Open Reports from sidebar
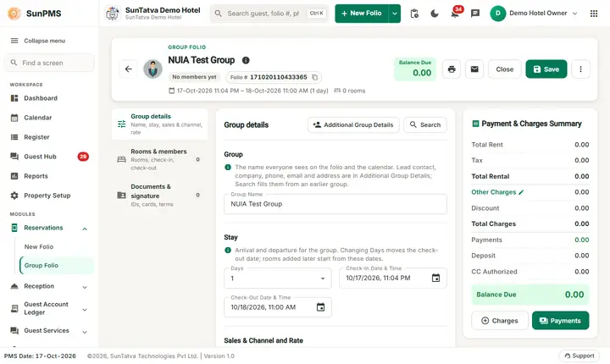 49,176
